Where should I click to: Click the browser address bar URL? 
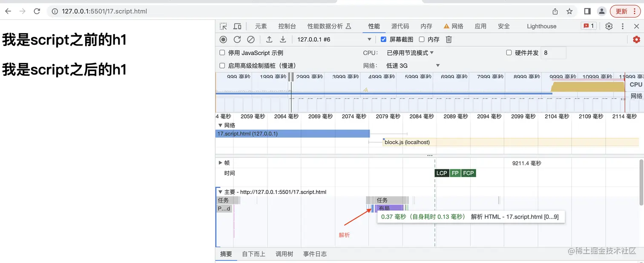[x=104, y=11]
